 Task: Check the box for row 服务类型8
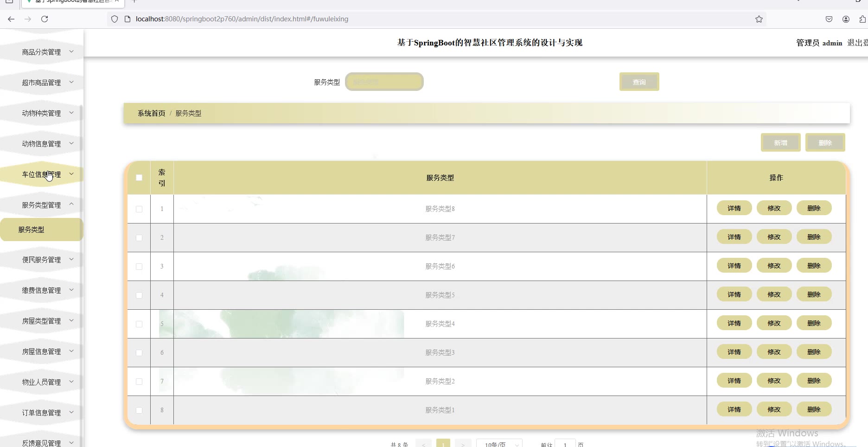click(x=139, y=209)
